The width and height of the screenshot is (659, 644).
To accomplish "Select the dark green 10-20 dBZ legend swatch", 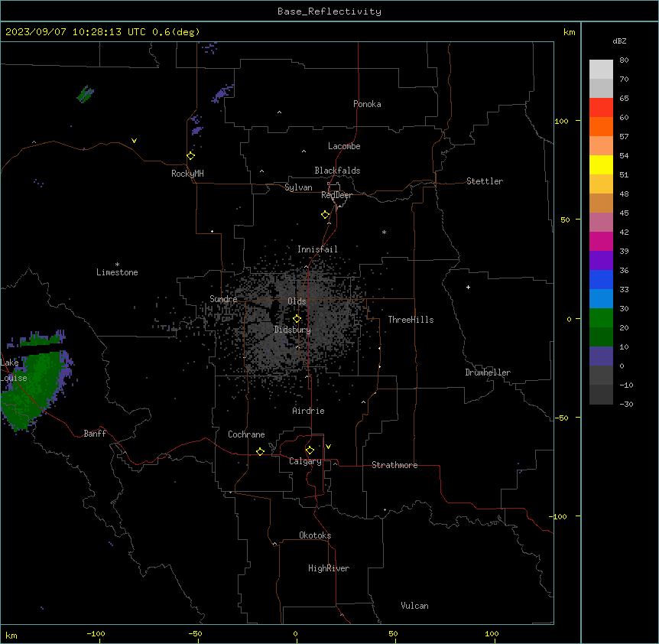I will [601, 337].
